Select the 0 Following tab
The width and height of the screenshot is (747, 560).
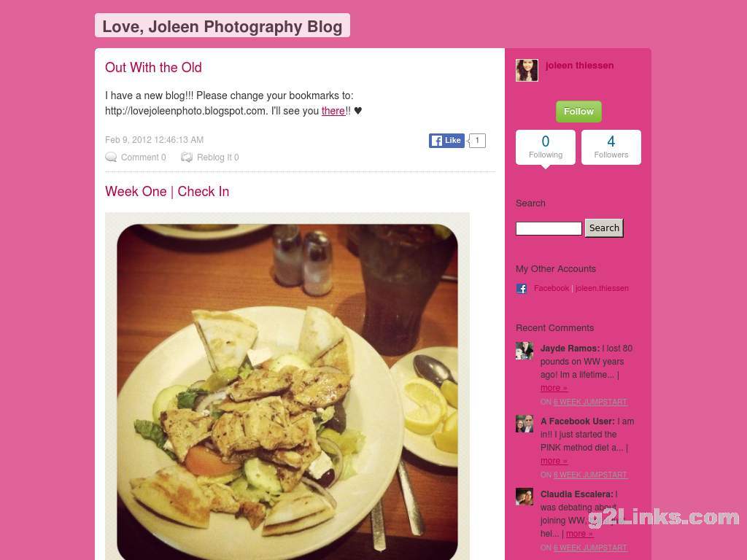546,147
